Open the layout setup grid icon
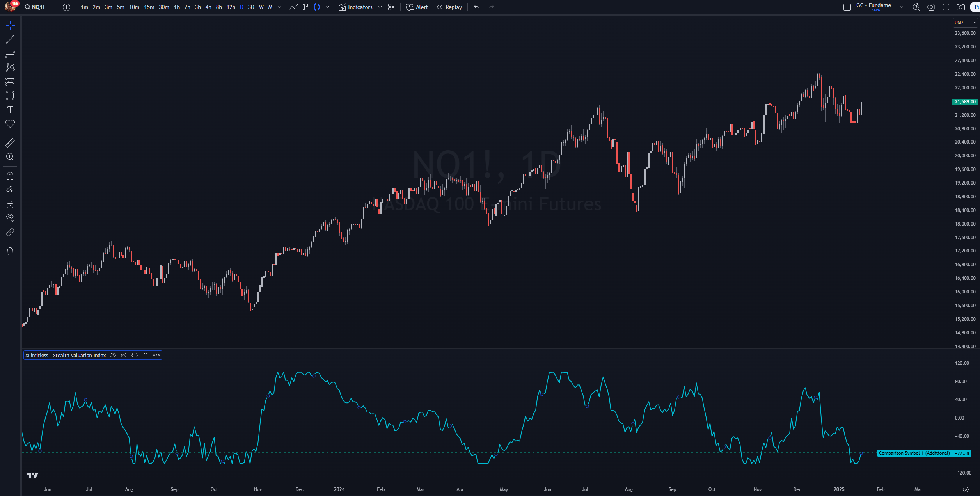 391,7
